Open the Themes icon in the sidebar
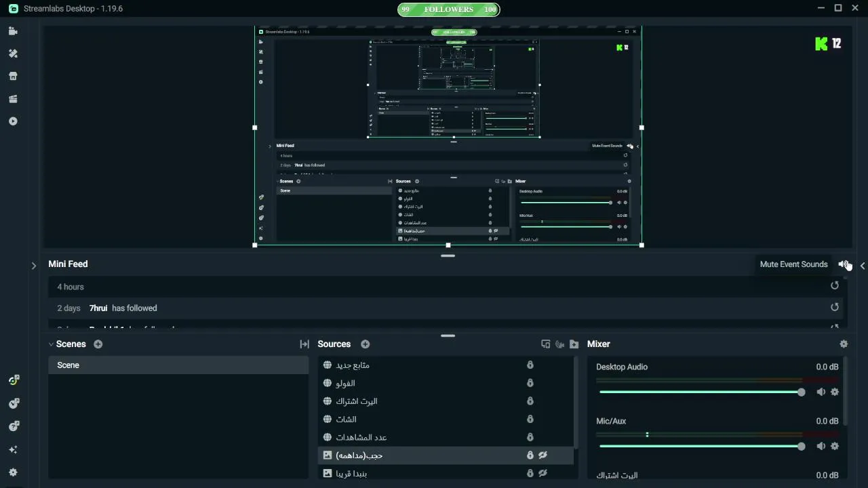Screen dimensions: 868x488 pos(13,54)
